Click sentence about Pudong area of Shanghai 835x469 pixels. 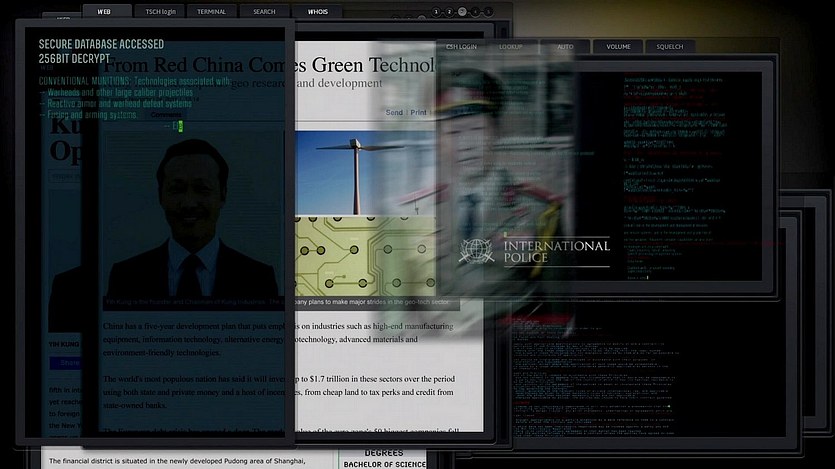[177, 461]
